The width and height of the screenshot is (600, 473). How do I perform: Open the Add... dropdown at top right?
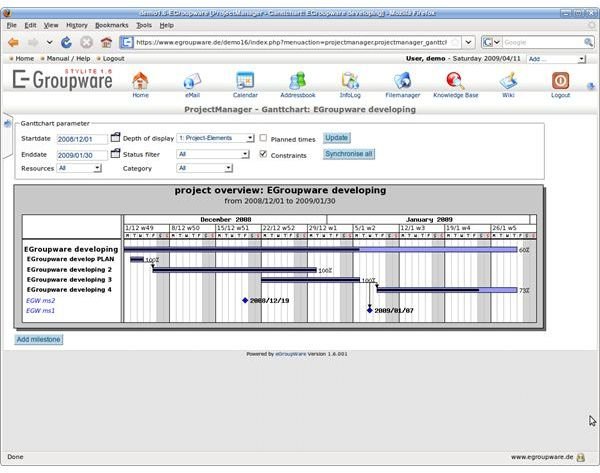tap(556, 59)
